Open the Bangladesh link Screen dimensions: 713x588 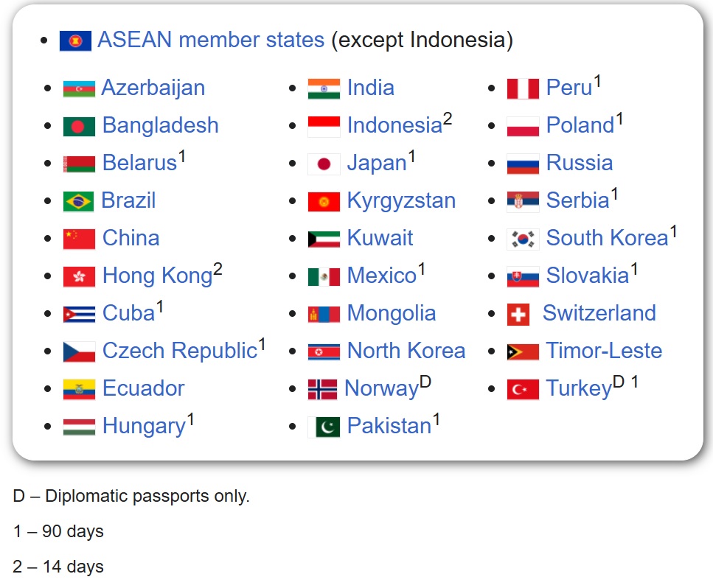(161, 125)
